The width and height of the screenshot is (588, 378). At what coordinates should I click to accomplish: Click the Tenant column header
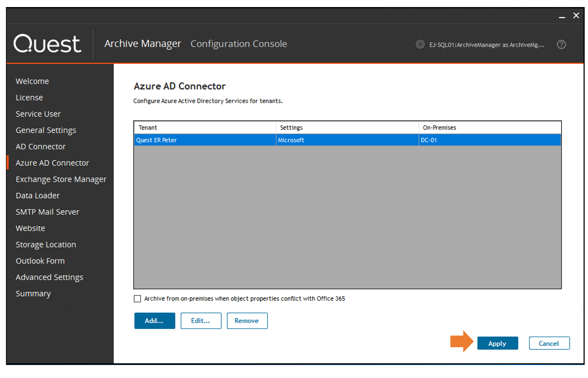point(205,128)
